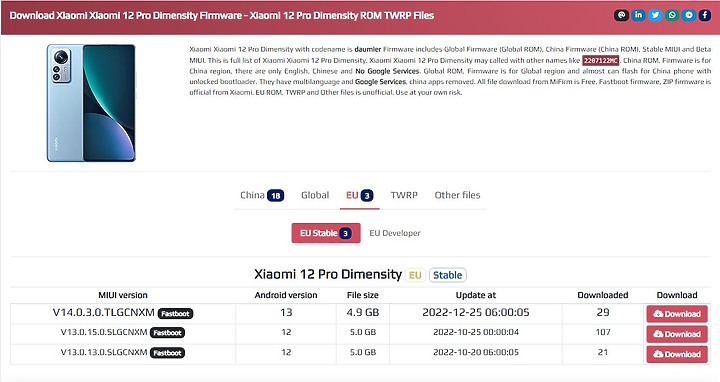Select the EU firmware tab

(x=360, y=196)
